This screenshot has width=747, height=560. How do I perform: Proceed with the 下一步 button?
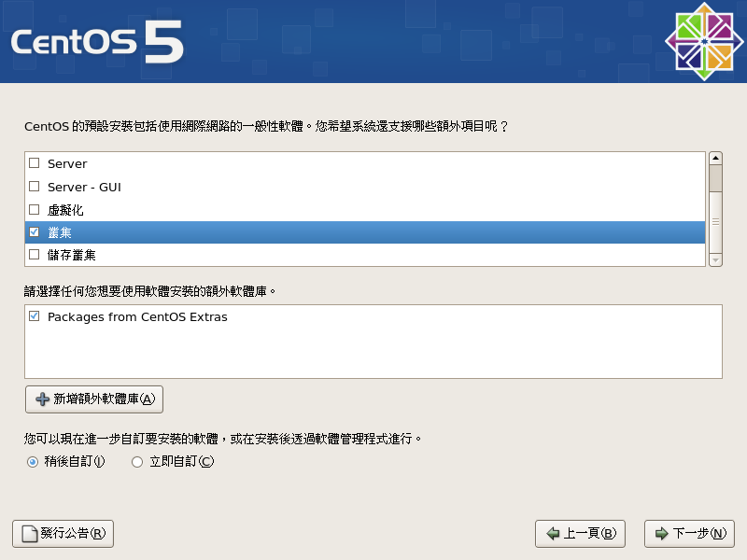(x=689, y=534)
